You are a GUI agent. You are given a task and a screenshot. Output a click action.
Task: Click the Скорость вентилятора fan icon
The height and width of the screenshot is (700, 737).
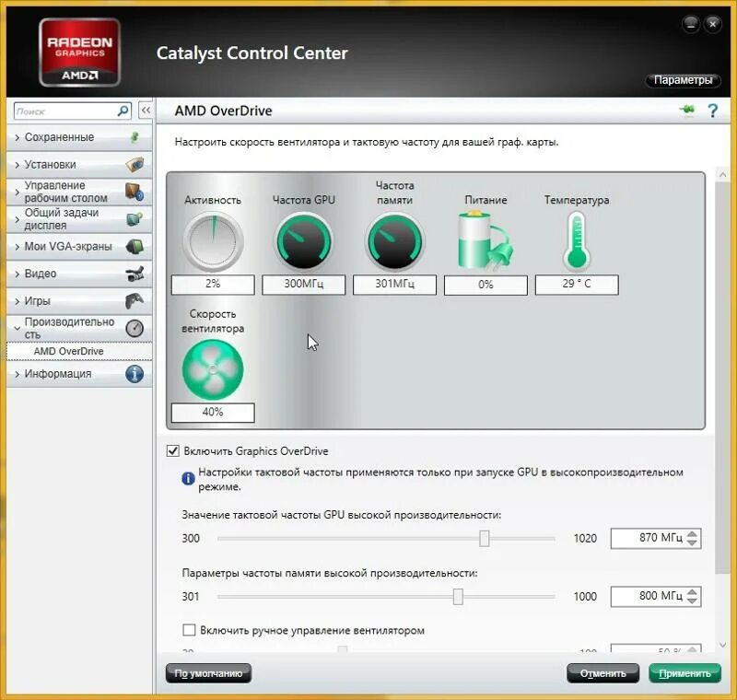pyautogui.click(x=213, y=369)
